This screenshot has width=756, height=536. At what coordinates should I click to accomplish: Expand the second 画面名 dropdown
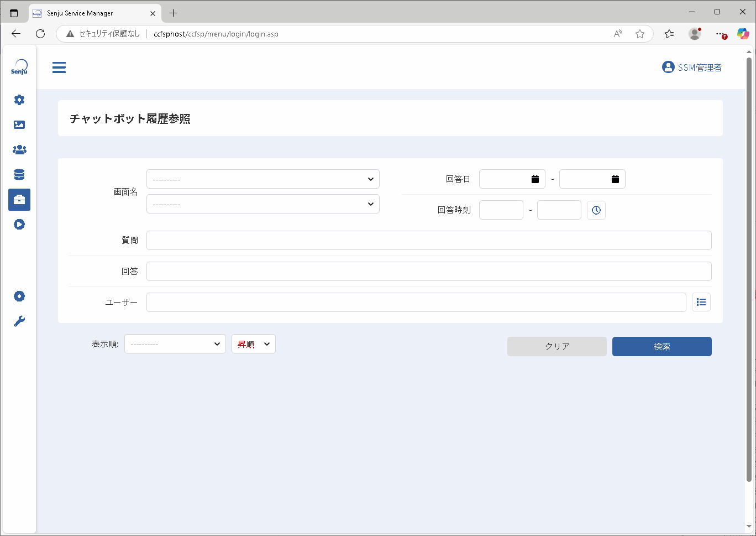[263, 204]
